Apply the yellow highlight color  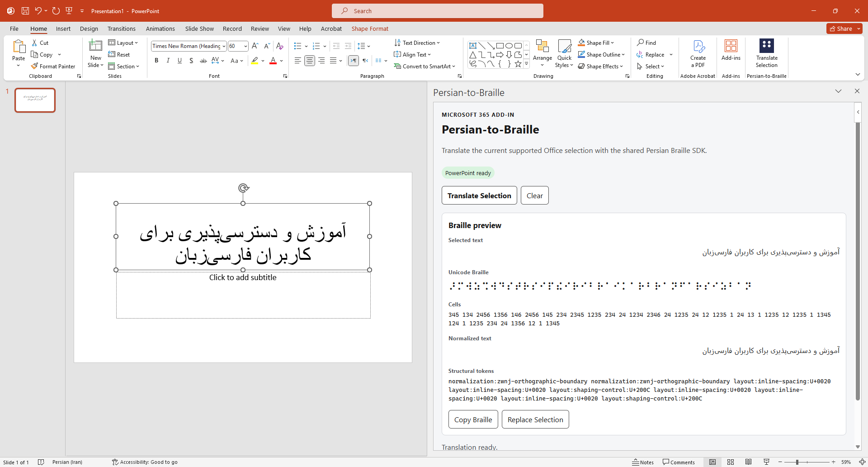pyautogui.click(x=255, y=60)
